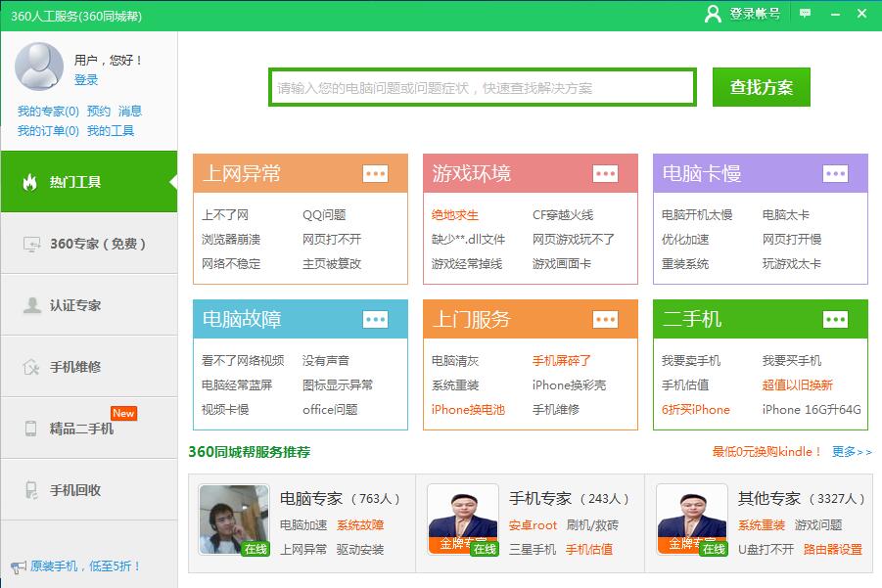This screenshot has width=882, height=588.
Task: Click 原装手机，低至5折！ promo link
Action: pos(84,566)
